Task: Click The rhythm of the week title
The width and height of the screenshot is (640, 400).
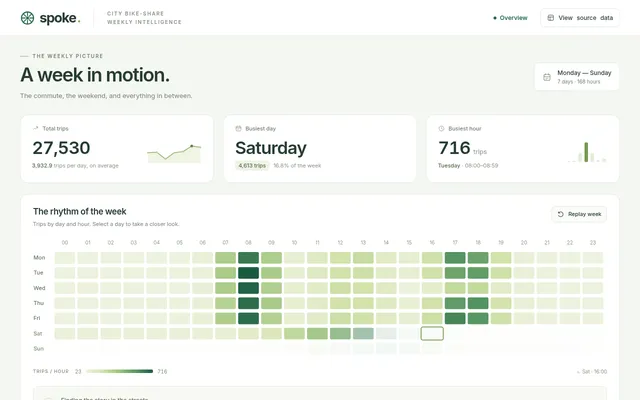Action: 80,211
